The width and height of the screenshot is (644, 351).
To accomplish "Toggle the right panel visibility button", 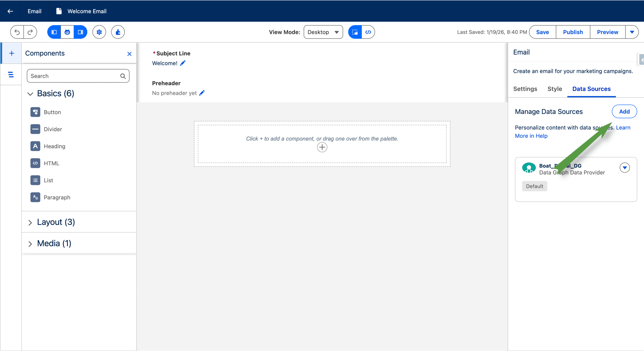I will click(x=80, y=32).
